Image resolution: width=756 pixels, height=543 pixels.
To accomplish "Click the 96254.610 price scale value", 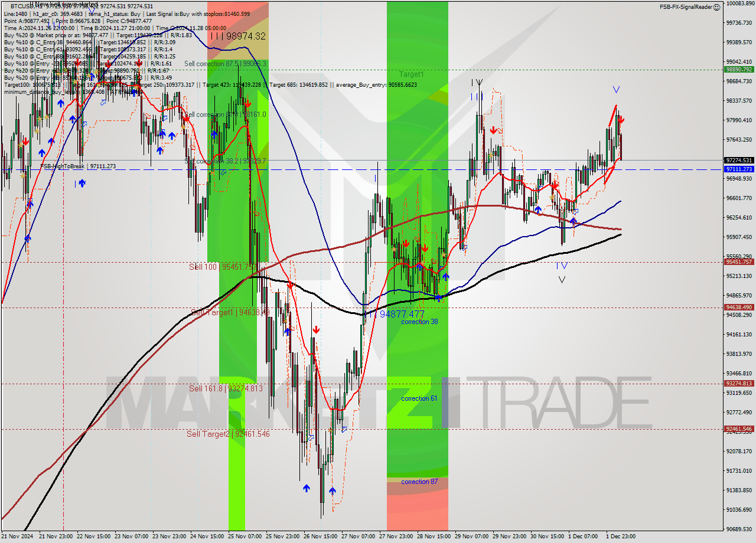I will click(x=739, y=218).
